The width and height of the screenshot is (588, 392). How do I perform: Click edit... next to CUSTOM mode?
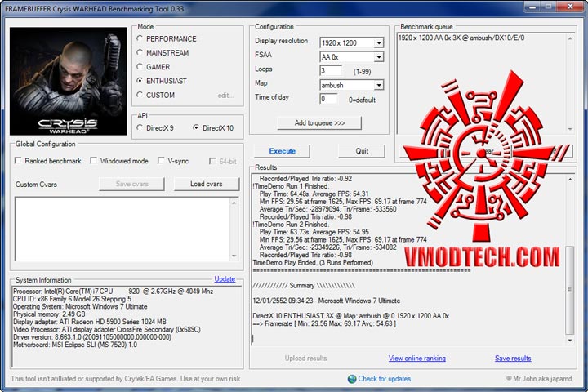click(x=225, y=96)
